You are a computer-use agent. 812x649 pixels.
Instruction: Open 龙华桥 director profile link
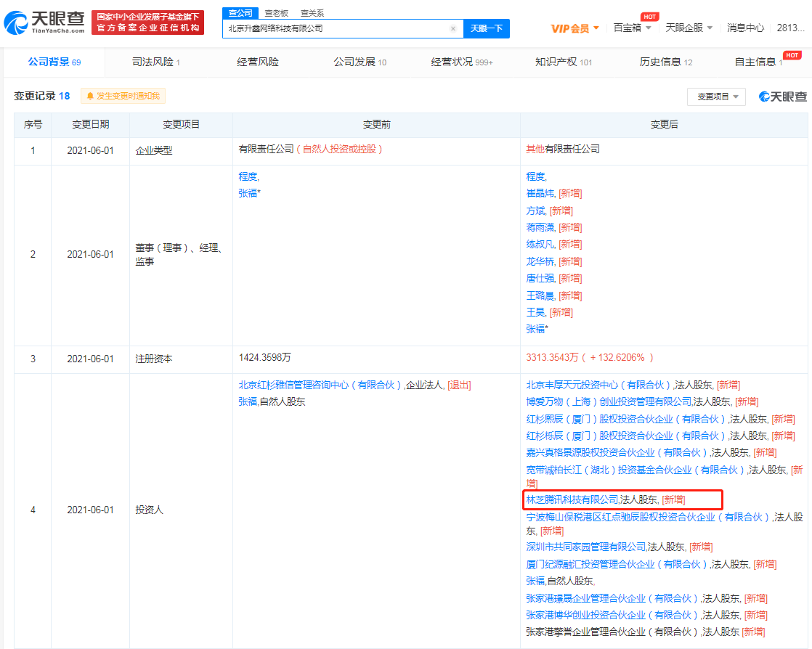[540, 261]
